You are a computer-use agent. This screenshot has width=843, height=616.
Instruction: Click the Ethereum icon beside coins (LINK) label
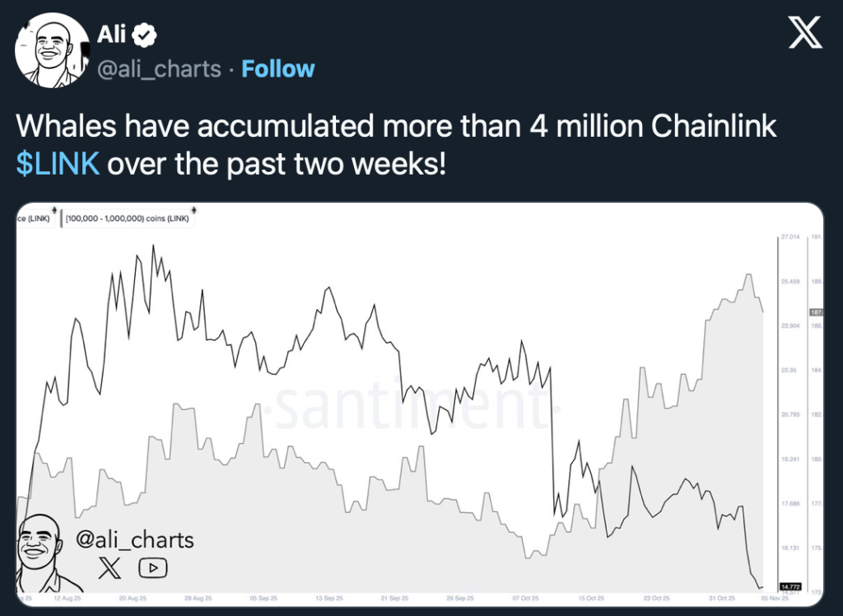pyautogui.click(x=193, y=209)
